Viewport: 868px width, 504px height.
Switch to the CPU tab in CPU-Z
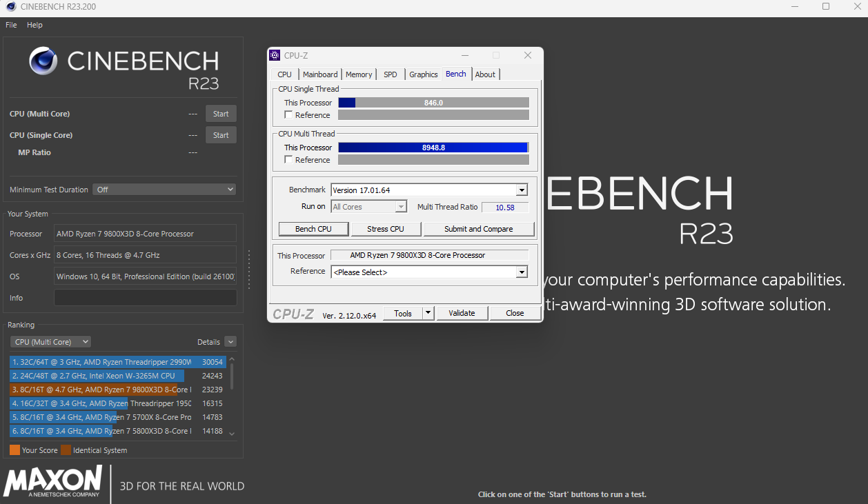tap(284, 74)
